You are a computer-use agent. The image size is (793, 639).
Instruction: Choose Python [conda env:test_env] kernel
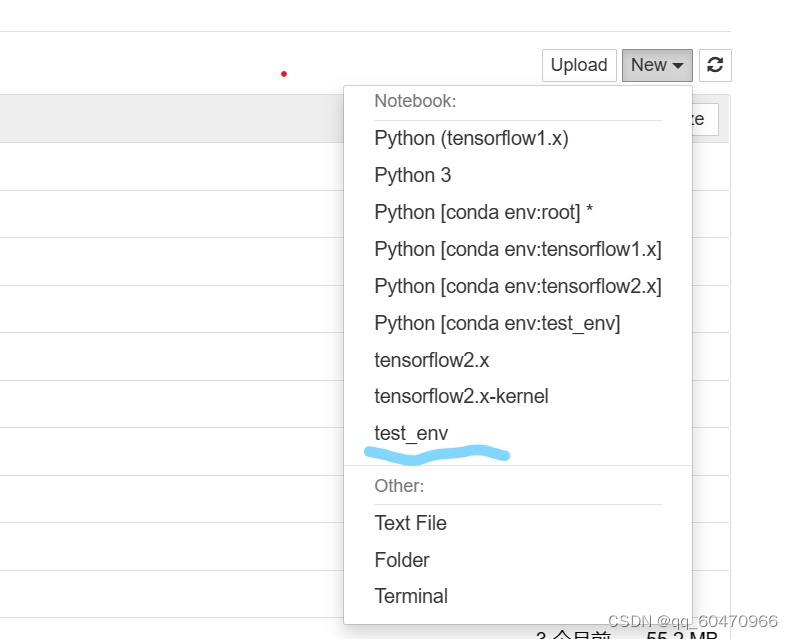coord(497,323)
